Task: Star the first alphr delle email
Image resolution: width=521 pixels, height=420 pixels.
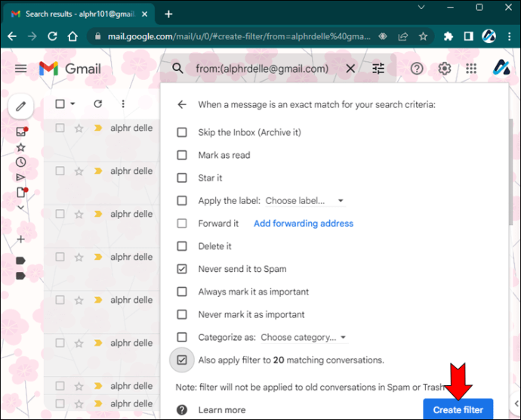Action: pyautogui.click(x=79, y=128)
